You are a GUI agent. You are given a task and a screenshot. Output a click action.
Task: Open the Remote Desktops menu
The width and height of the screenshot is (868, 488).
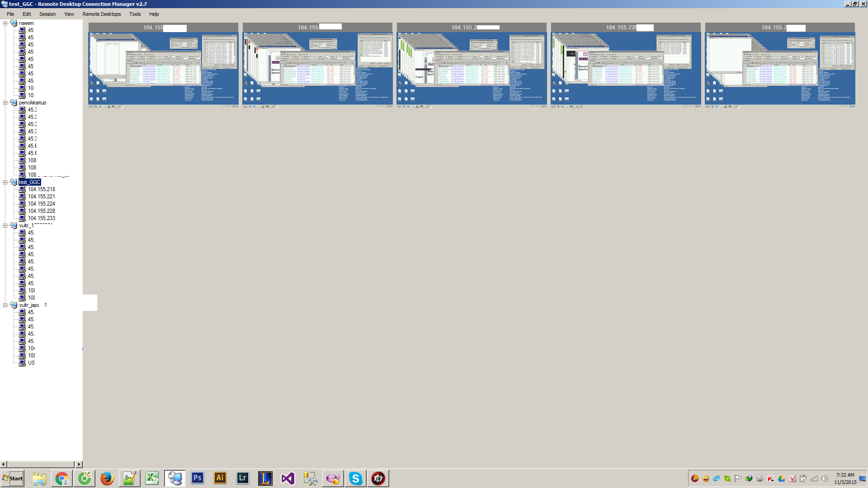(102, 14)
